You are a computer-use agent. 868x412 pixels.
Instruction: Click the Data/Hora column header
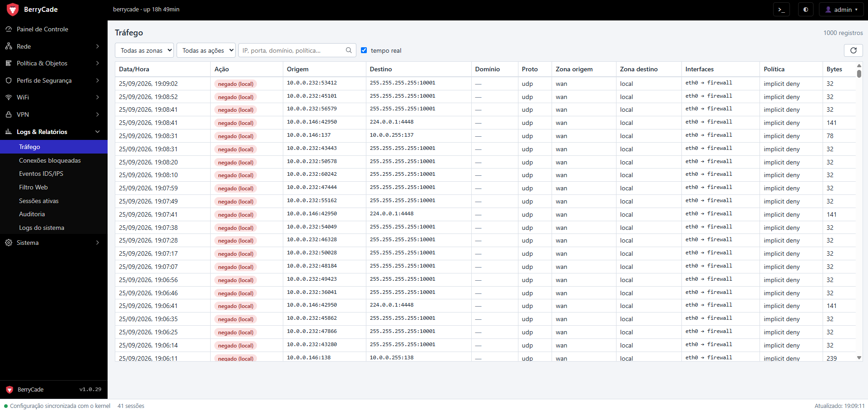(x=163, y=69)
